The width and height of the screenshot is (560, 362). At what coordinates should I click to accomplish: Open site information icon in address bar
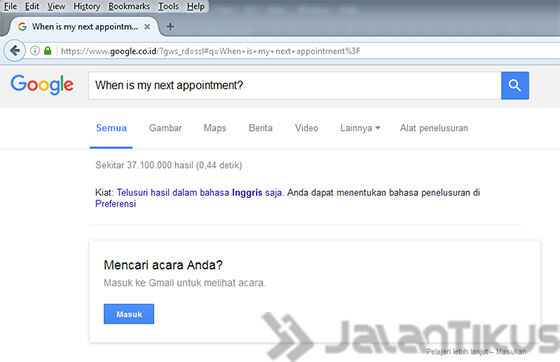[x=35, y=51]
